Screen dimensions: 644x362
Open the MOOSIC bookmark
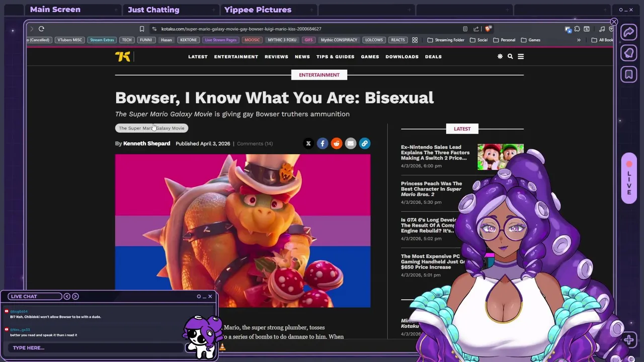pyautogui.click(x=252, y=40)
